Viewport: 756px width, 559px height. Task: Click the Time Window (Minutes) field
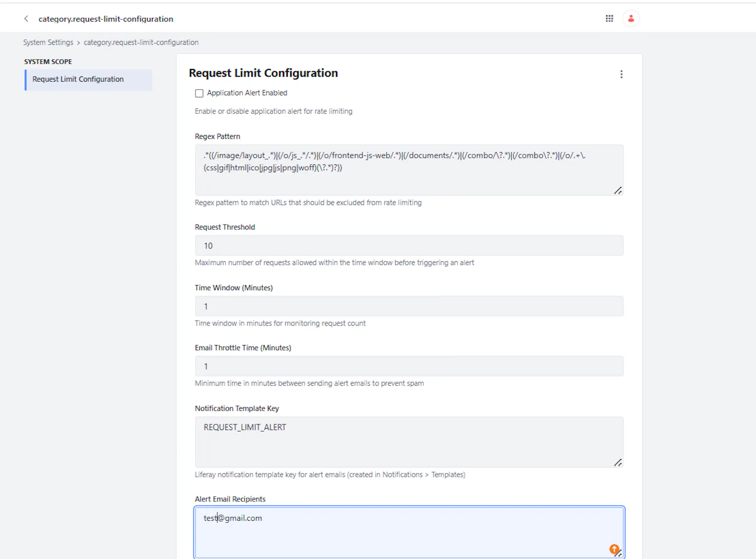[409, 306]
